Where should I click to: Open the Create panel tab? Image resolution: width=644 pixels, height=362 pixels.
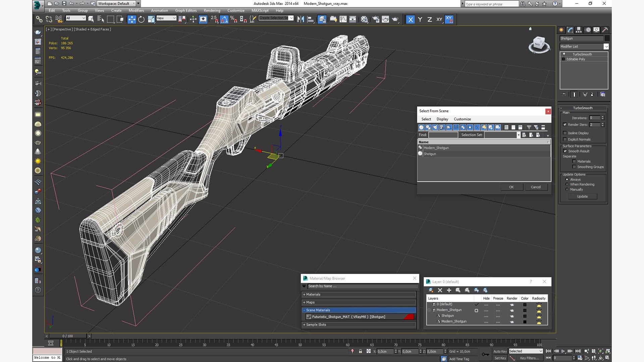(x=561, y=29)
